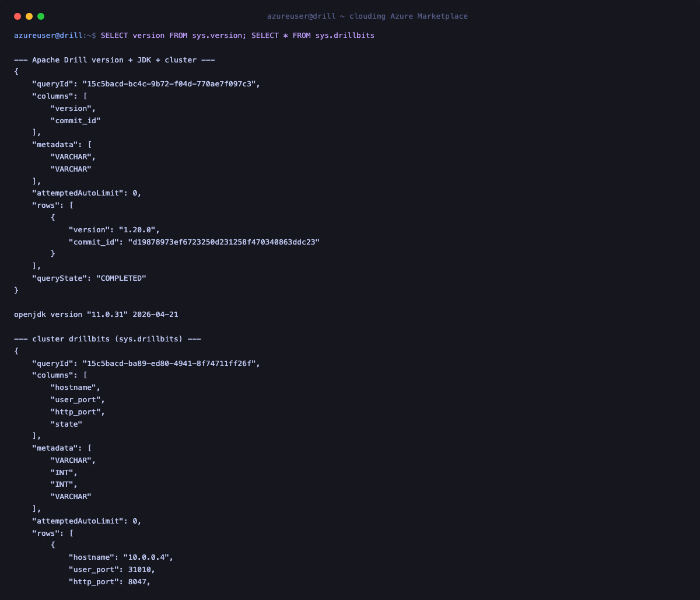Image resolution: width=700 pixels, height=600 pixels.
Task: Click the "commit_id" column name entry
Action: click(x=75, y=121)
